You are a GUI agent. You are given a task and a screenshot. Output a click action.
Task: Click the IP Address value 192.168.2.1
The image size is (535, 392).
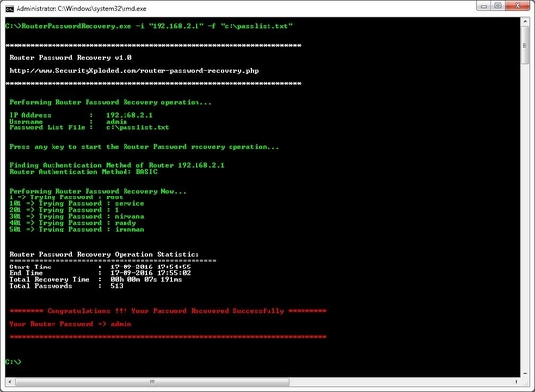pyautogui.click(x=129, y=115)
